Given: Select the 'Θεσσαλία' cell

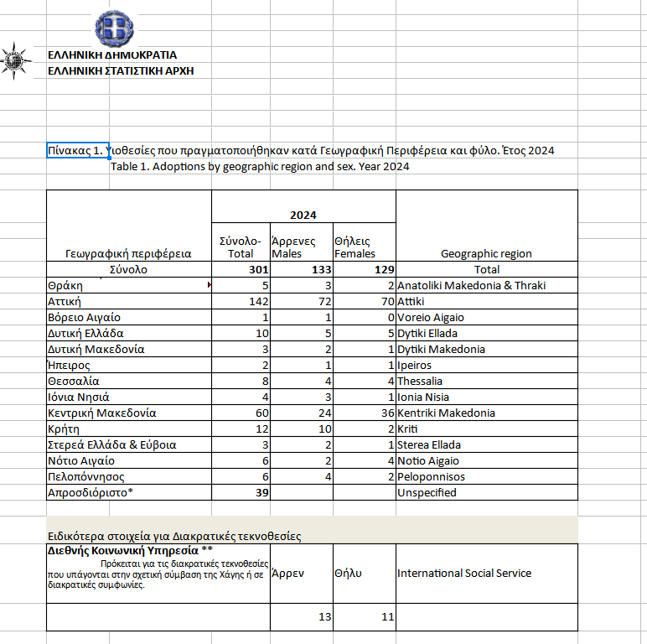Looking at the screenshot, I should 129,381.
